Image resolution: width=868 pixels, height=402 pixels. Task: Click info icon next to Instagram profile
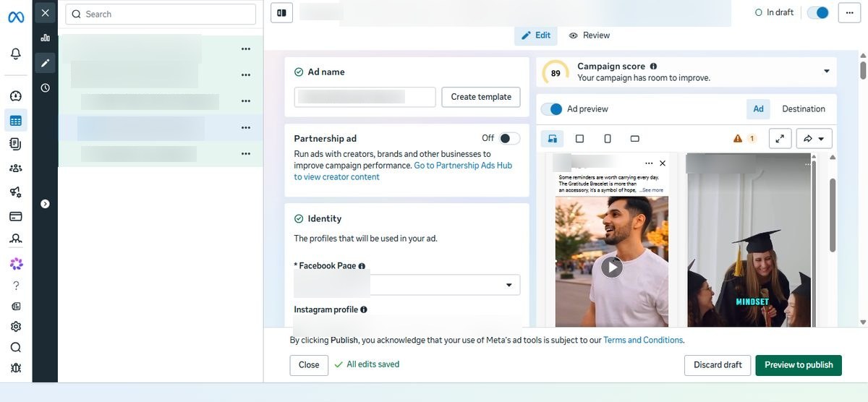(x=364, y=309)
